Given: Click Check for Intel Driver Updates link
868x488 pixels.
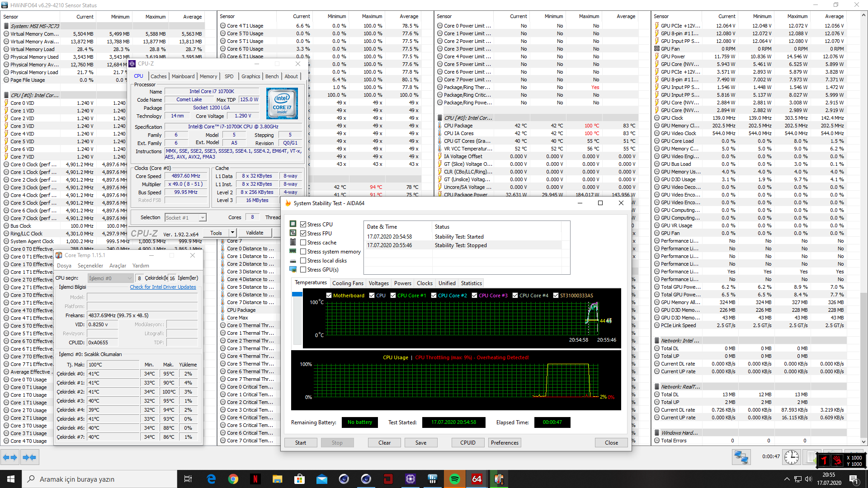Looking at the screenshot, I should pos(163,287).
